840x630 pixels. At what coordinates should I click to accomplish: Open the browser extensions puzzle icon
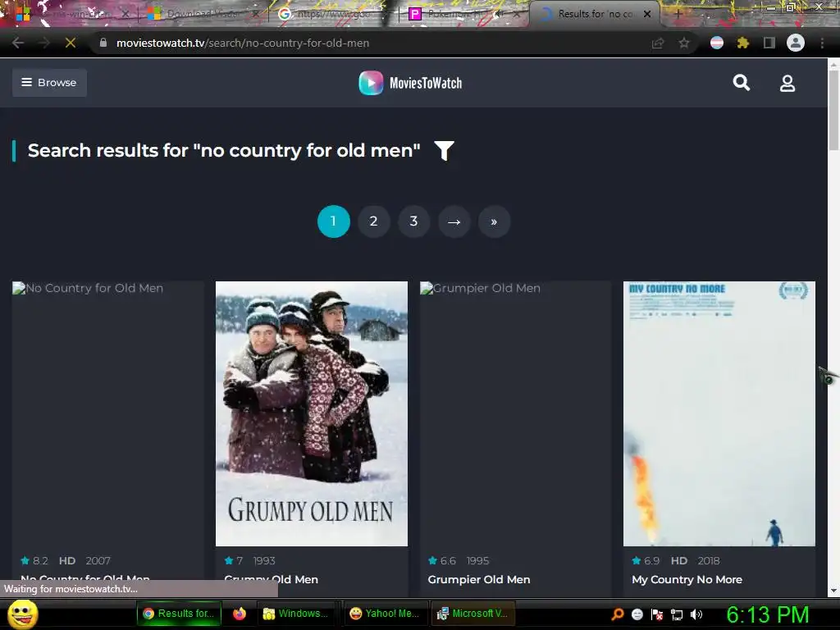coord(742,43)
